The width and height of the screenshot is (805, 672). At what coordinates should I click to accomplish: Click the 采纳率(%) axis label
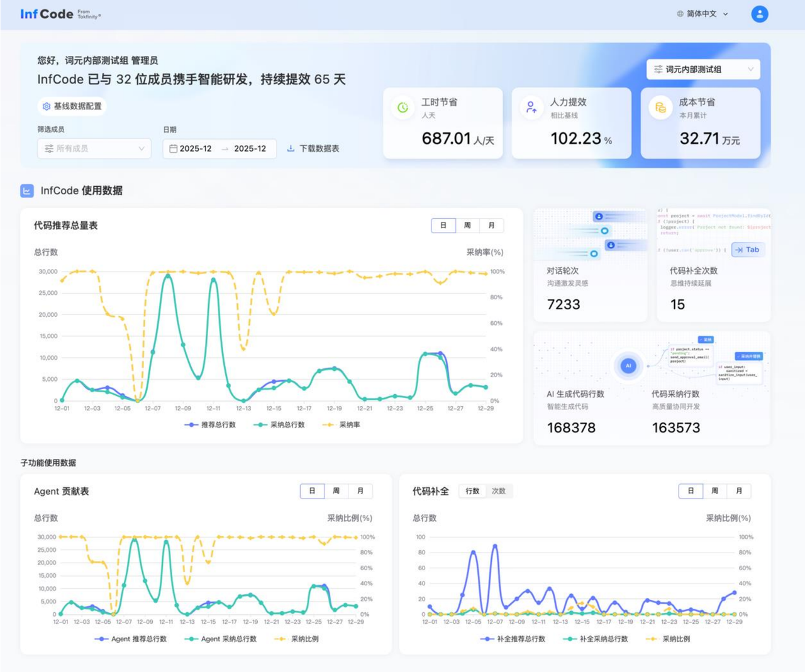(485, 252)
